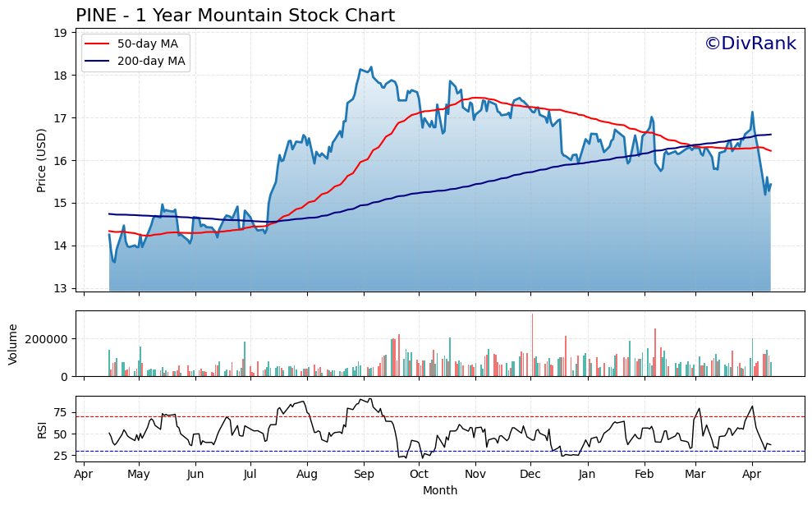Click the Oct month tick label
This screenshot has width=812, height=505.
419,475
